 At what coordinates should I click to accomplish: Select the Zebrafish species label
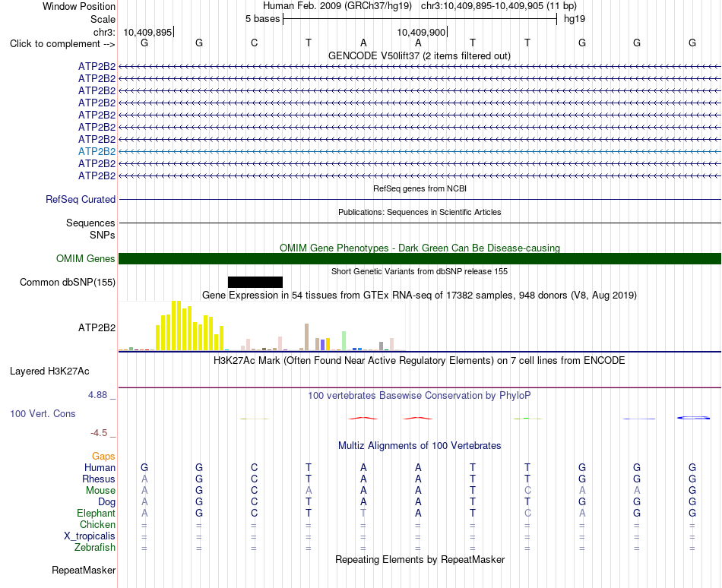95,548
